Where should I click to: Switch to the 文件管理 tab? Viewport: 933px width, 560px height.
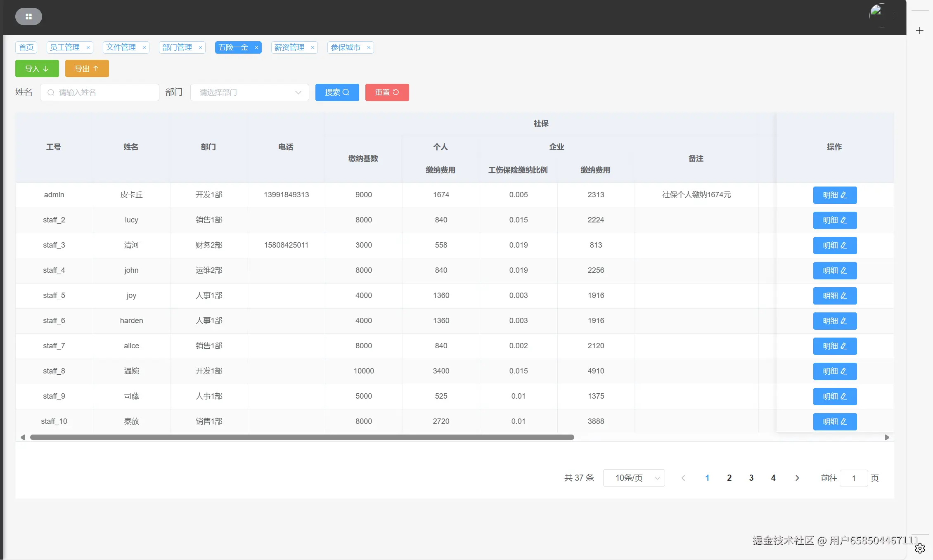[x=121, y=47]
